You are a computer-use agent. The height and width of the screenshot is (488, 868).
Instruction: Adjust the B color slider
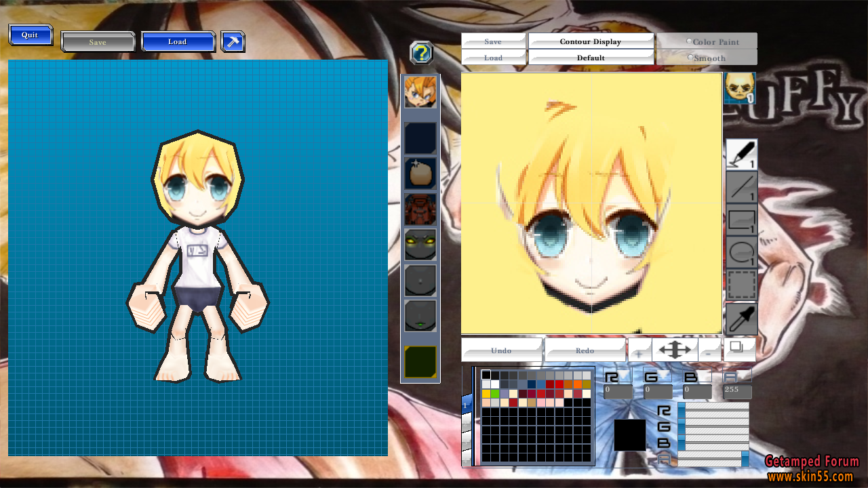[x=713, y=443]
